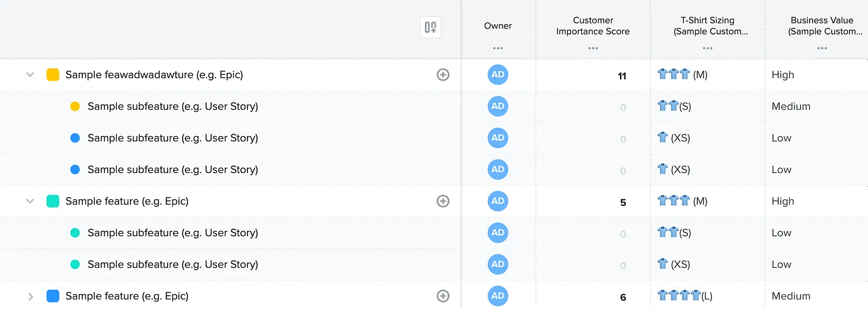Click AD avatar on feature scoring 6
Viewport: 868px width, 309px height.
[x=498, y=296]
